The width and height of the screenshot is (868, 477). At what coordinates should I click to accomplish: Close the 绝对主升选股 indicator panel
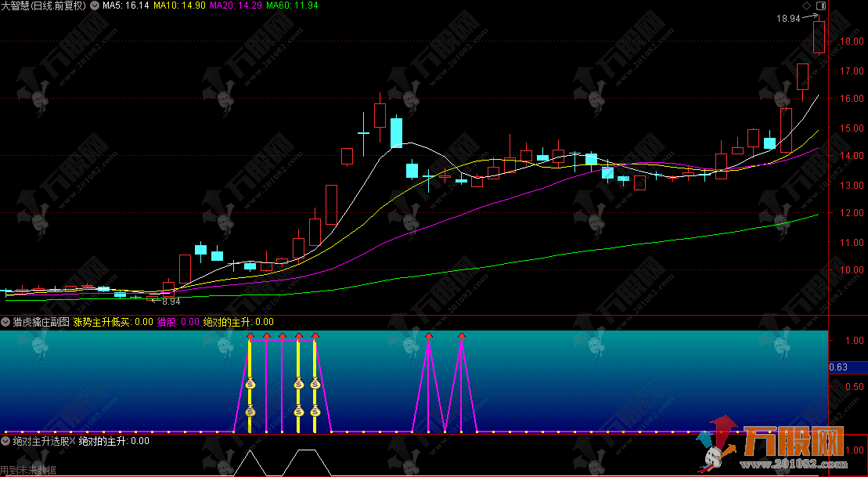click(72, 441)
